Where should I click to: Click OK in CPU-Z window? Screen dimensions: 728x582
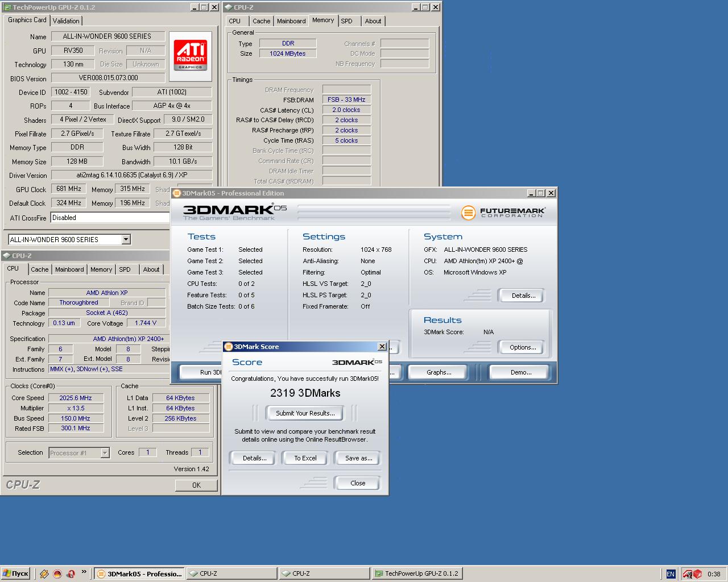(x=196, y=485)
